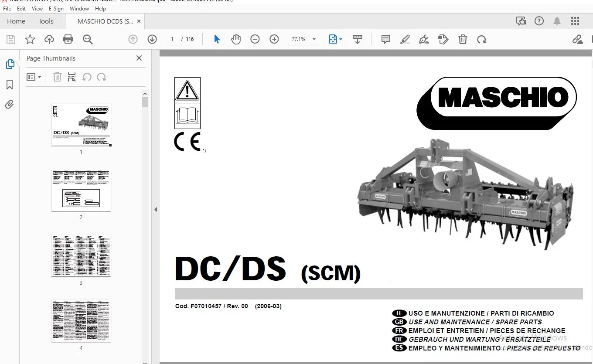
Task: Click the 'USE AND MAINTENANCE / SPARE PARTS' line
Action: [475, 322]
